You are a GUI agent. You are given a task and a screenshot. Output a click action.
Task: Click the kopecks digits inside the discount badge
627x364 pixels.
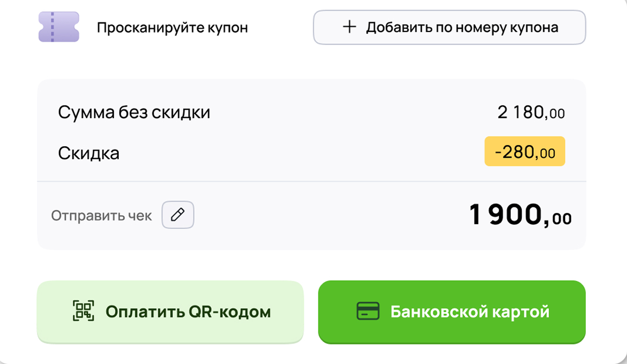tap(547, 154)
